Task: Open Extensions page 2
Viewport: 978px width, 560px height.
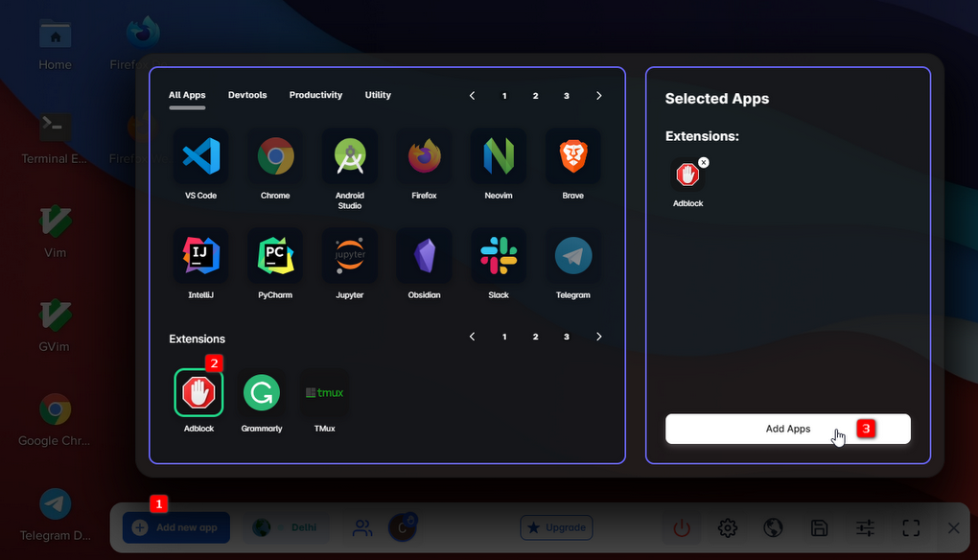Action: (x=535, y=337)
